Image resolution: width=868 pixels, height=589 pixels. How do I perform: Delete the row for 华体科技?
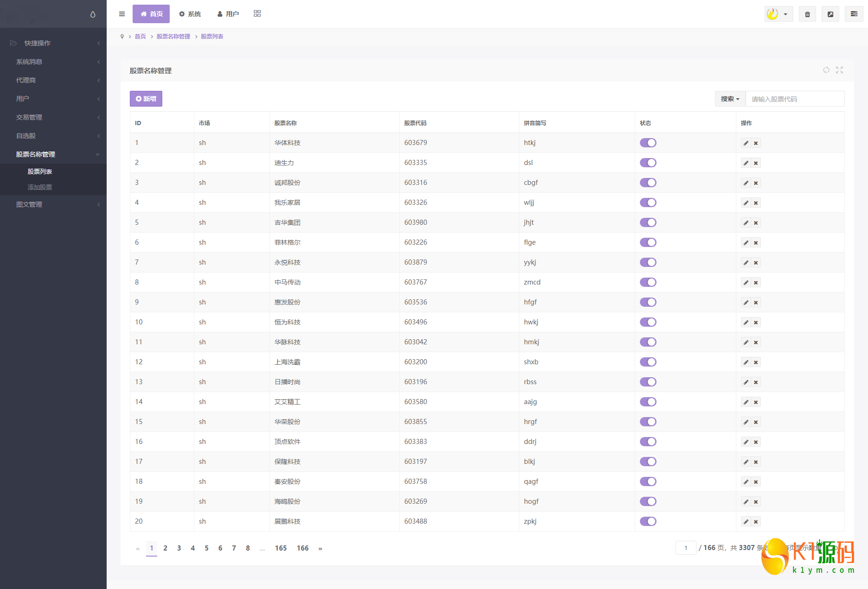coord(756,143)
